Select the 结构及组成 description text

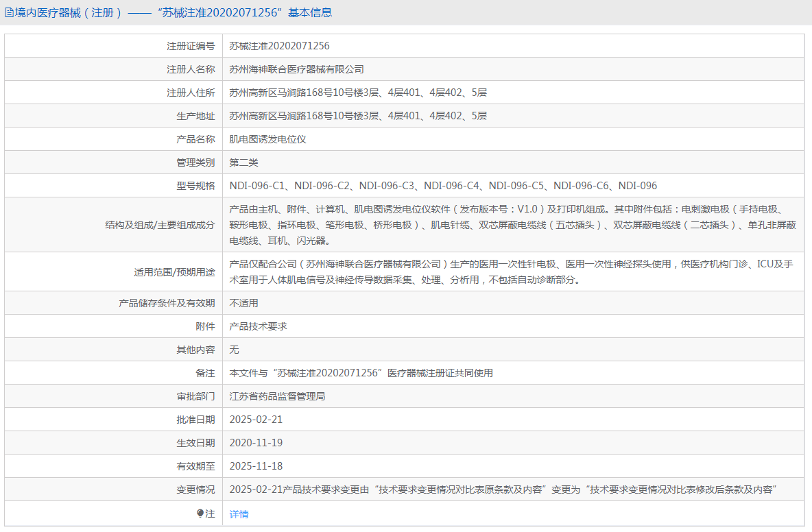tap(513, 225)
